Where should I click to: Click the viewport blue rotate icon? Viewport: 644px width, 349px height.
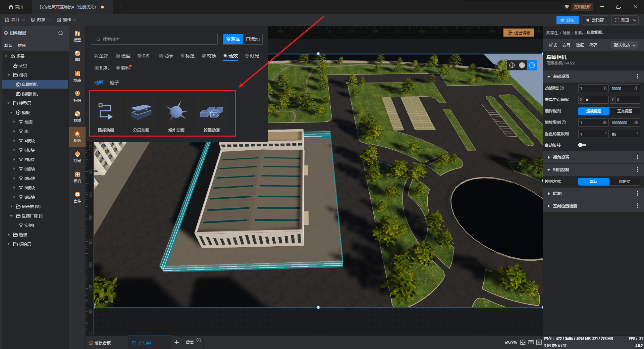pos(532,65)
